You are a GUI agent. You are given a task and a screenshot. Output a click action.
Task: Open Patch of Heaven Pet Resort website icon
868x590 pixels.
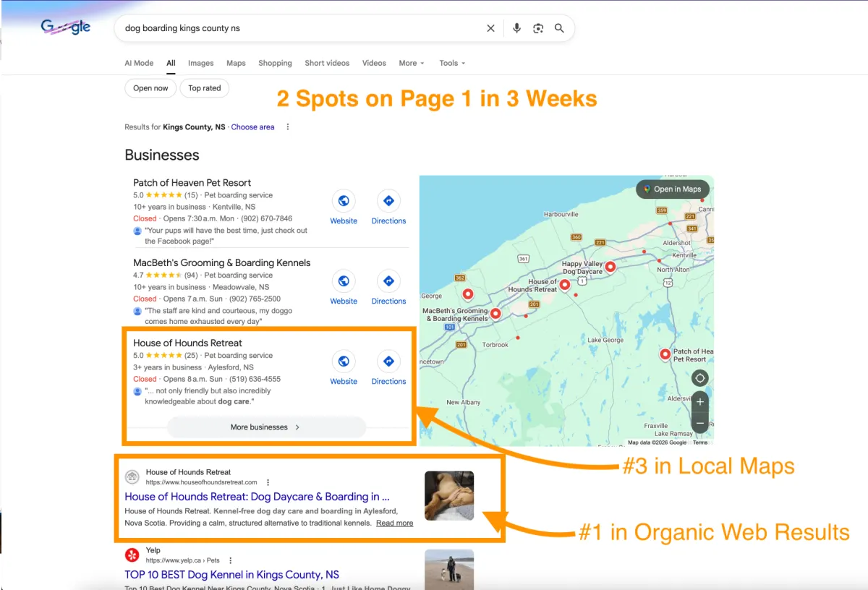click(344, 201)
